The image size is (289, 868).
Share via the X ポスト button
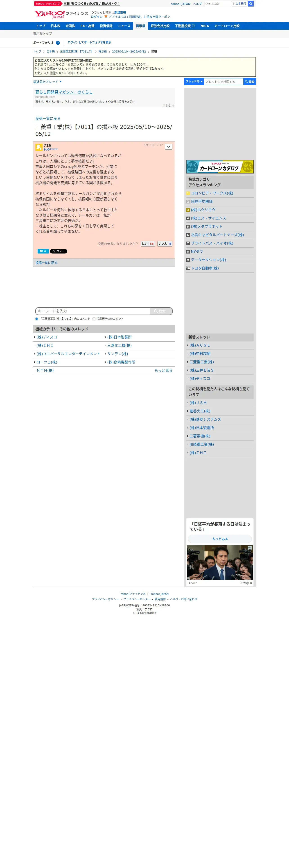click(59, 251)
